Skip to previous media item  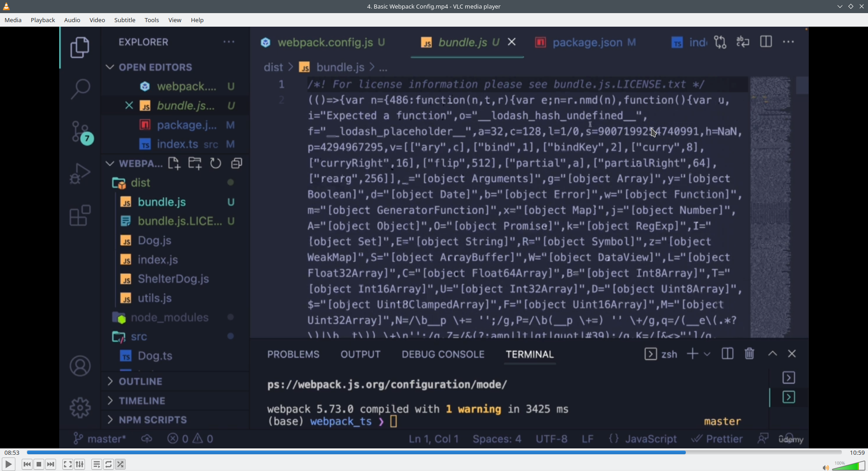pos(27,464)
